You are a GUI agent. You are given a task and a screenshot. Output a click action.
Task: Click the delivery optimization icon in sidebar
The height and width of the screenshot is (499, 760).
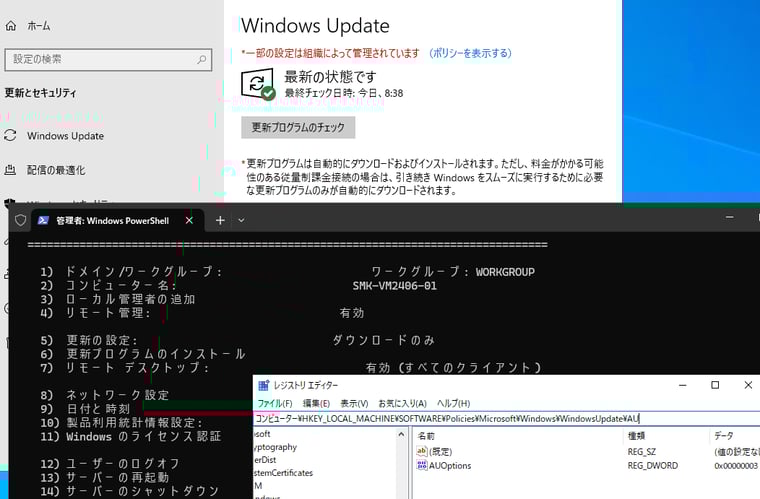pos(10,170)
